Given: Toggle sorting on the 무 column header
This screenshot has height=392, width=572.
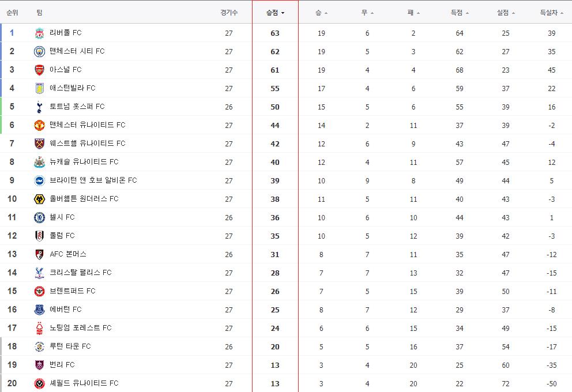Looking at the screenshot, I should coord(372,12).
